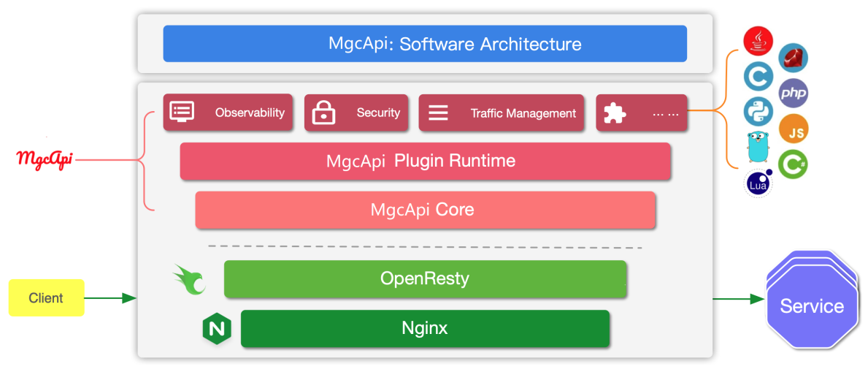
Task: Select the Observability block
Action: pyautogui.click(x=228, y=113)
